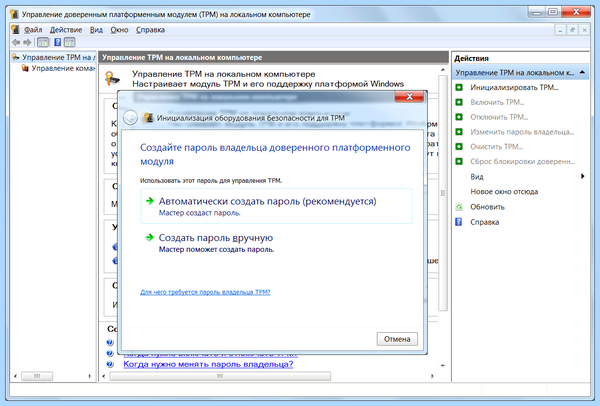Click the green icon beside Отключить TPM
This screenshot has height=406, width=600.
(459, 117)
